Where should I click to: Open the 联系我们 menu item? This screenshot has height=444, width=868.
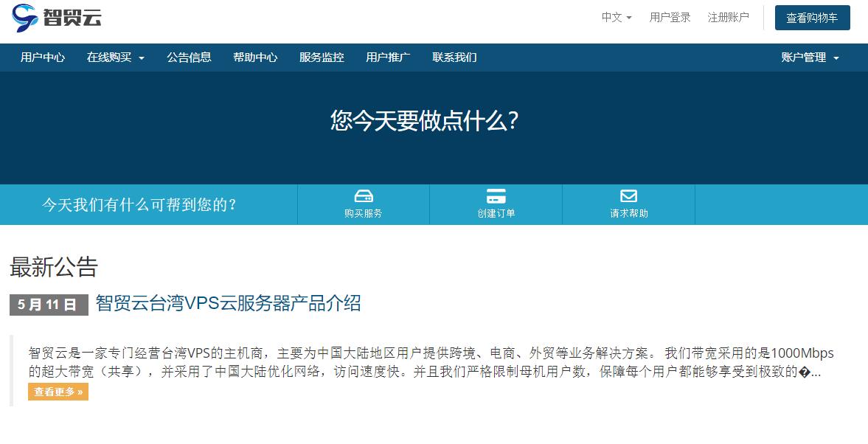point(454,57)
